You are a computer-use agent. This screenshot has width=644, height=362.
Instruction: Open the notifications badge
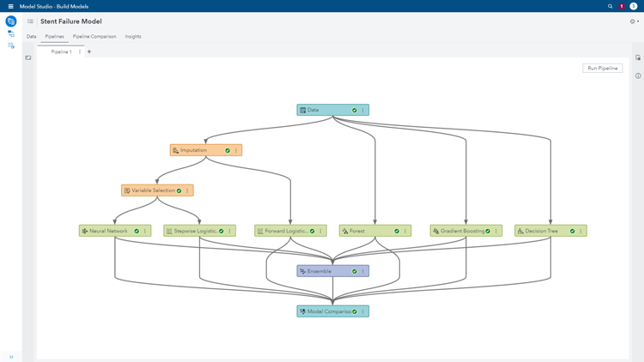(622, 6)
